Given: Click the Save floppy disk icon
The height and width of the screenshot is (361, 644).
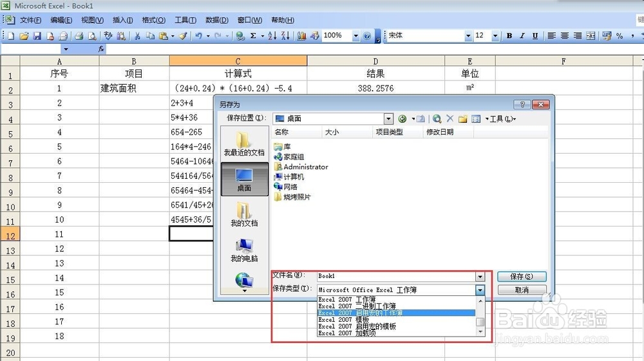Looking at the screenshot, I should pos(37,36).
